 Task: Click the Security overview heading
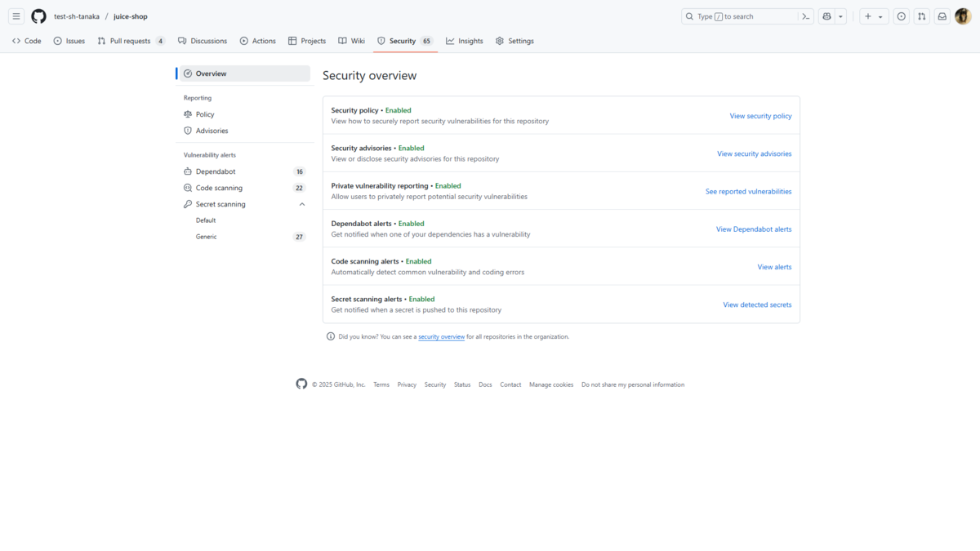click(x=369, y=75)
